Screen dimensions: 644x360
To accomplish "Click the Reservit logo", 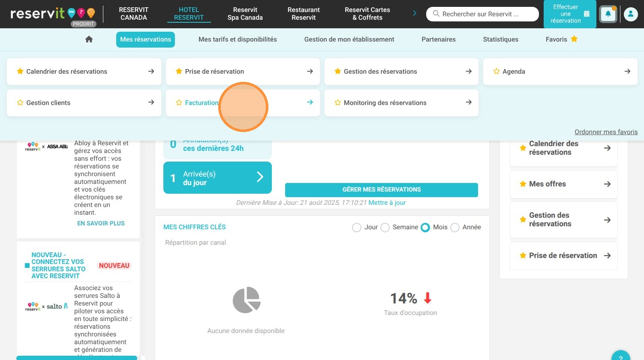I will point(53,14).
